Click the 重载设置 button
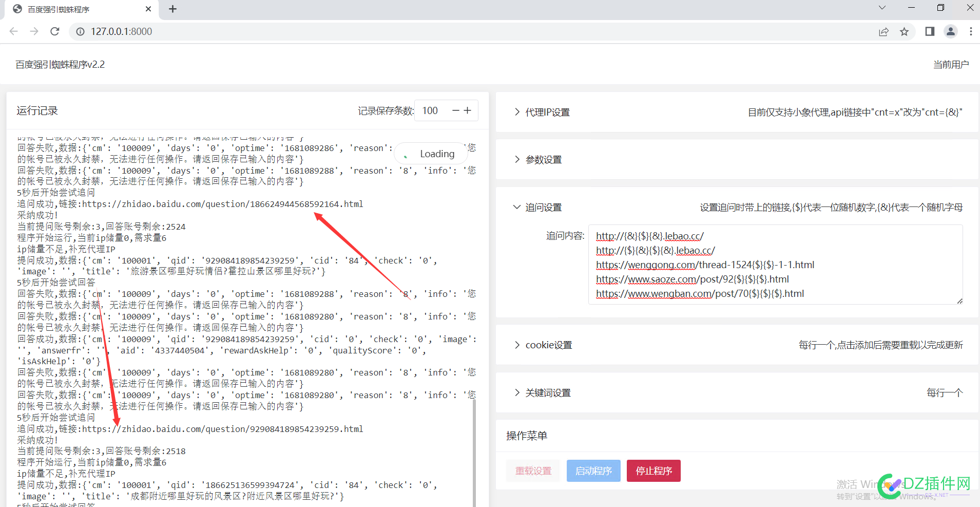The image size is (980, 507). 533,471
